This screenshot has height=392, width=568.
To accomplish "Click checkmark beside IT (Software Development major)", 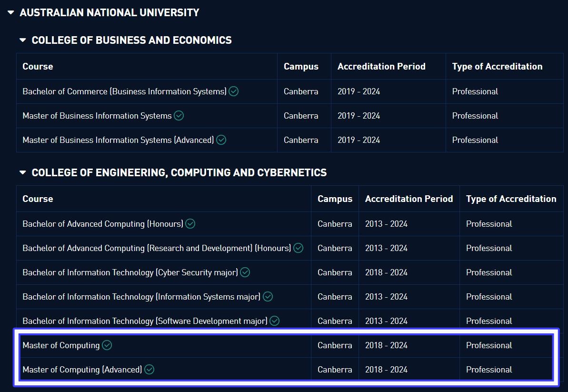I will point(275,321).
